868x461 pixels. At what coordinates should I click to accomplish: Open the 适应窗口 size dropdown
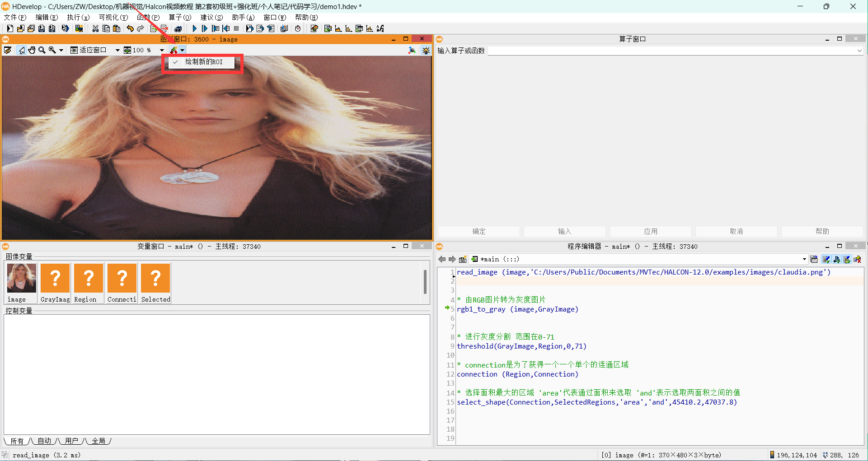[117, 50]
